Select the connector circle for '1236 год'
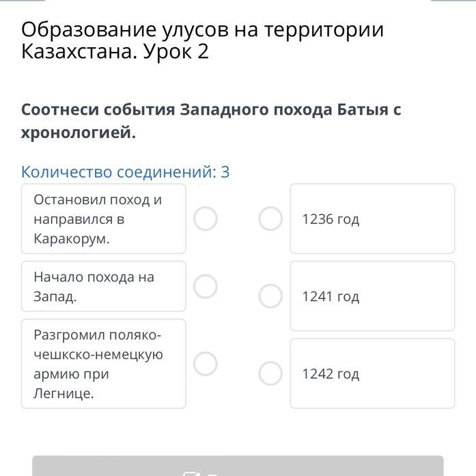The image size is (476, 476). (270, 219)
